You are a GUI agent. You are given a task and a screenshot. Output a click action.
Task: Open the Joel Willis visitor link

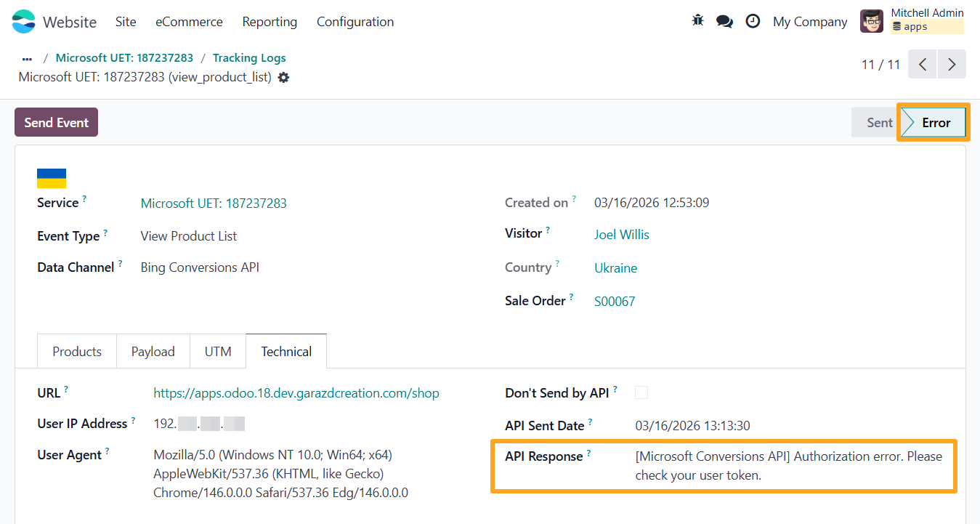pyautogui.click(x=621, y=234)
